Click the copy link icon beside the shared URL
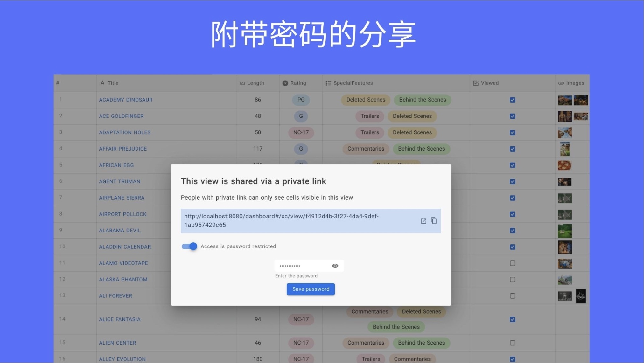This screenshot has width=644, height=363. 434,220
